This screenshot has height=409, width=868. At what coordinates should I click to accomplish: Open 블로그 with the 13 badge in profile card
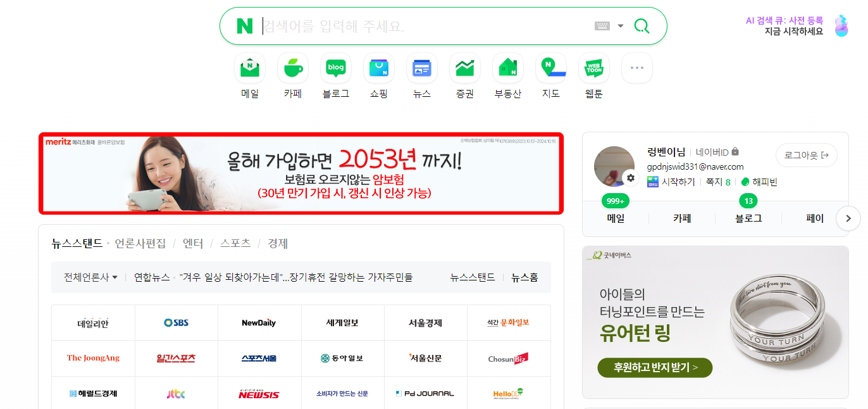pyautogui.click(x=748, y=218)
